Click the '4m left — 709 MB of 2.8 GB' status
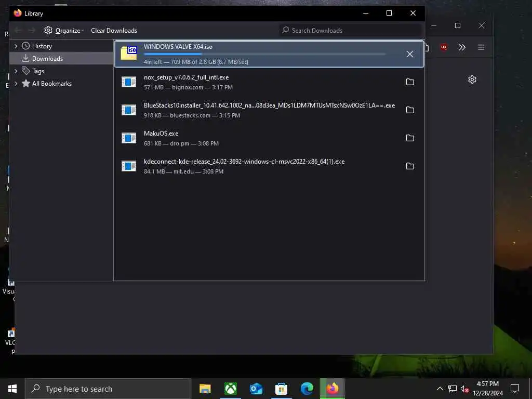 [196, 62]
